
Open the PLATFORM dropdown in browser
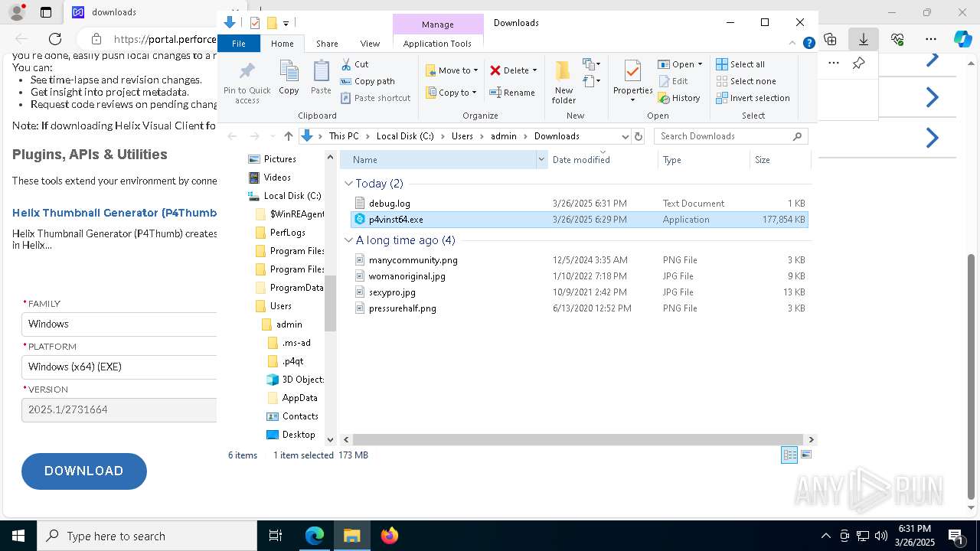coord(119,367)
